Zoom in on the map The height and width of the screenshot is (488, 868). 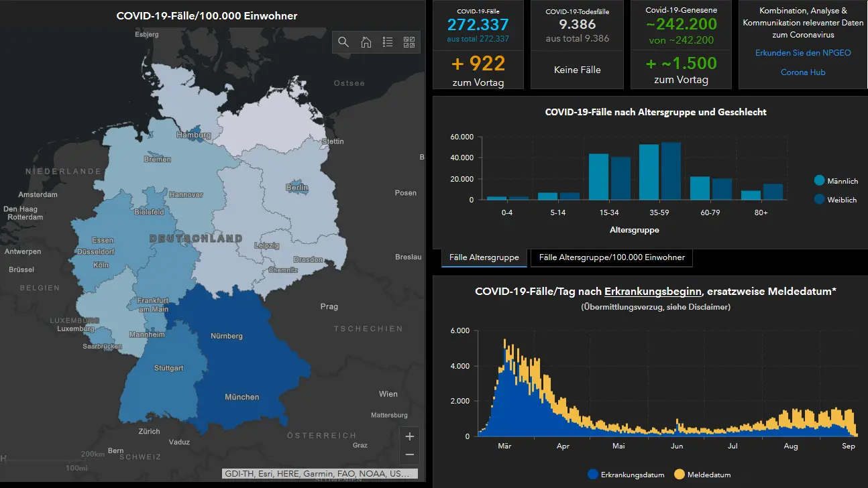tap(410, 436)
